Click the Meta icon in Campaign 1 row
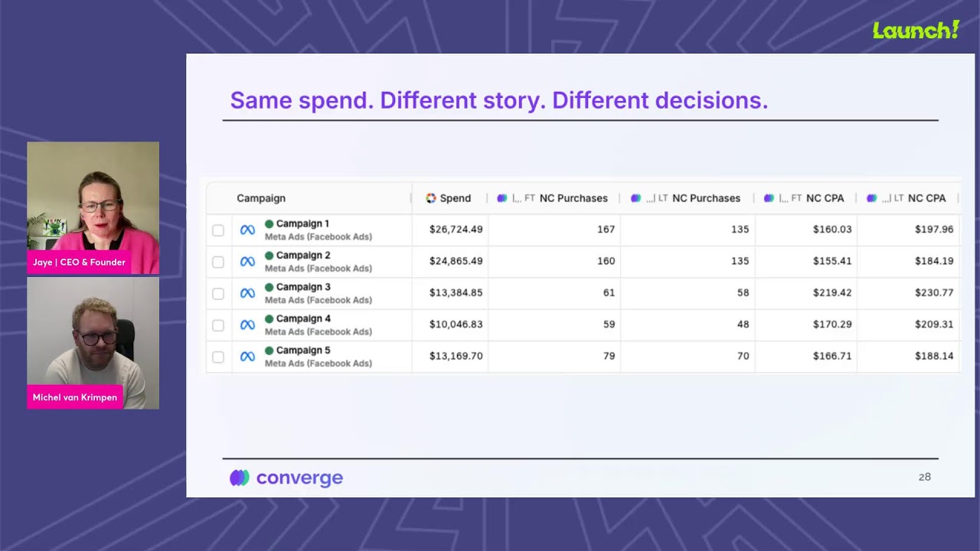This screenshot has width=980, height=551. point(247,230)
